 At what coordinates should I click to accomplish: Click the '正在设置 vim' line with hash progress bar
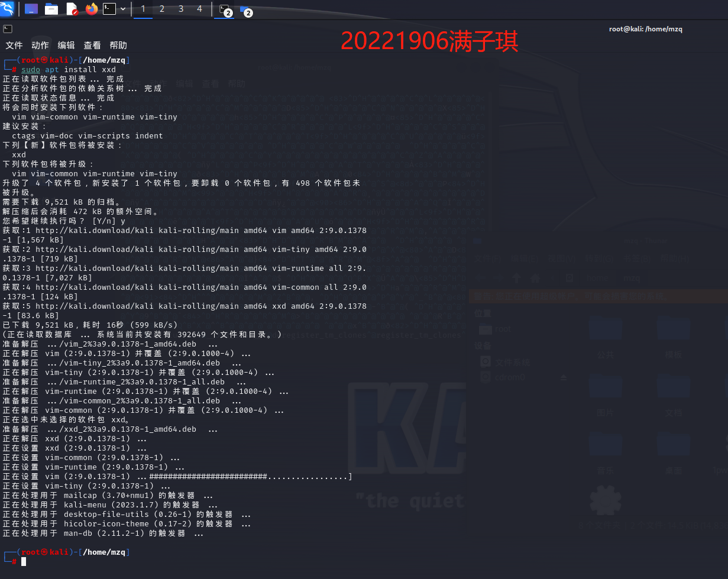tap(177, 476)
